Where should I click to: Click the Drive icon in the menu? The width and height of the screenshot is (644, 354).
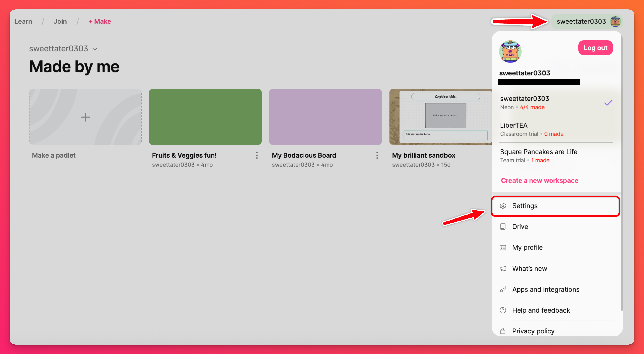tap(503, 227)
